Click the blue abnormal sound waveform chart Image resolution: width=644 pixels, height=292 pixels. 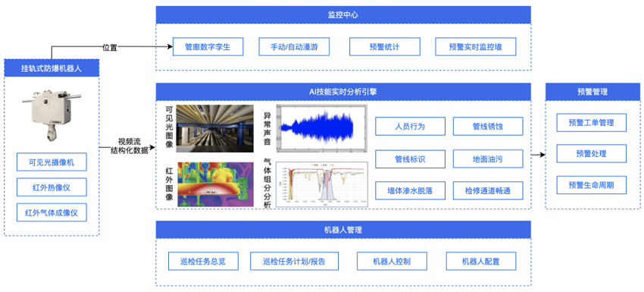tap(321, 128)
